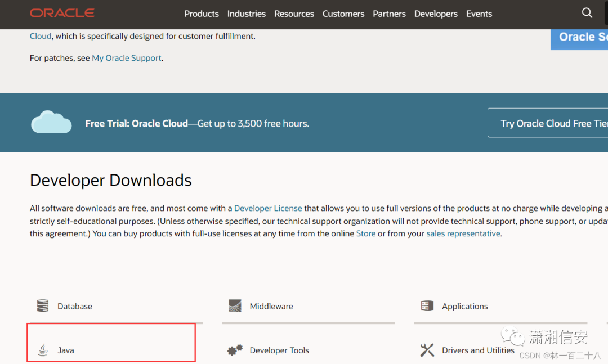Select Drivers and Utilities category

[478, 350]
